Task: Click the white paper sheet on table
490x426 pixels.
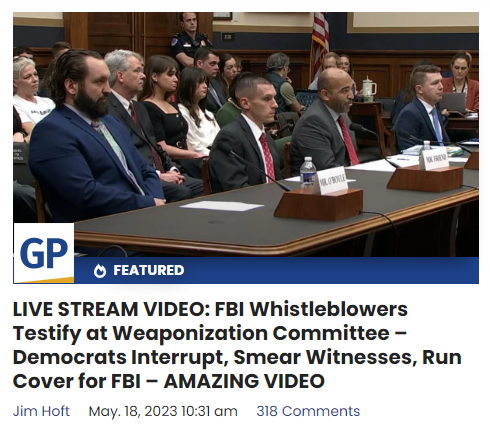Action: tap(222, 206)
